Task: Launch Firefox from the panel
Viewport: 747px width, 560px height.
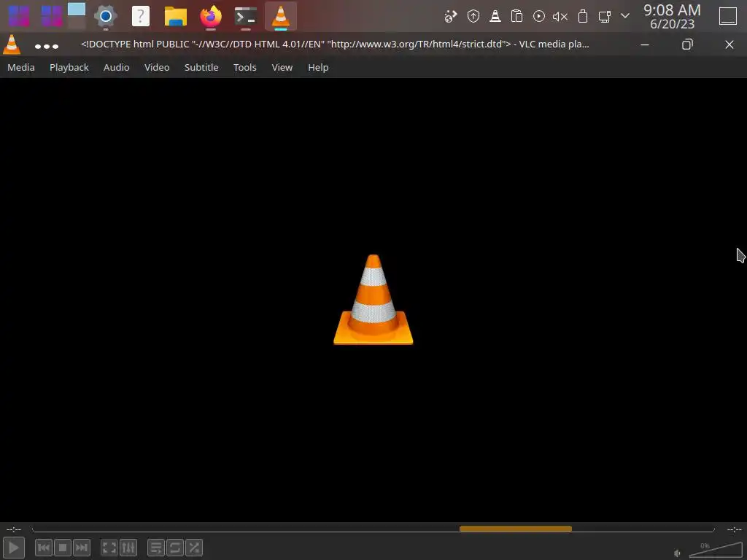Action: 211,16
